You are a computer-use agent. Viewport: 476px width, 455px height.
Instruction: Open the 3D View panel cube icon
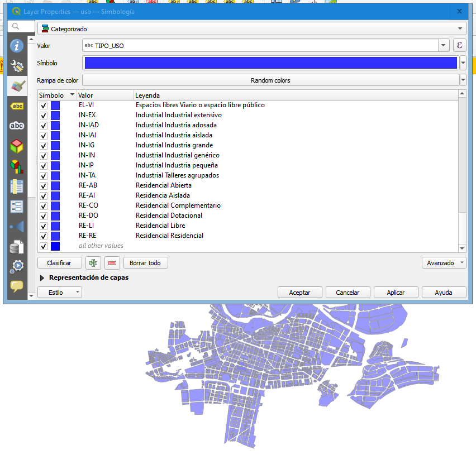[x=16, y=146]
